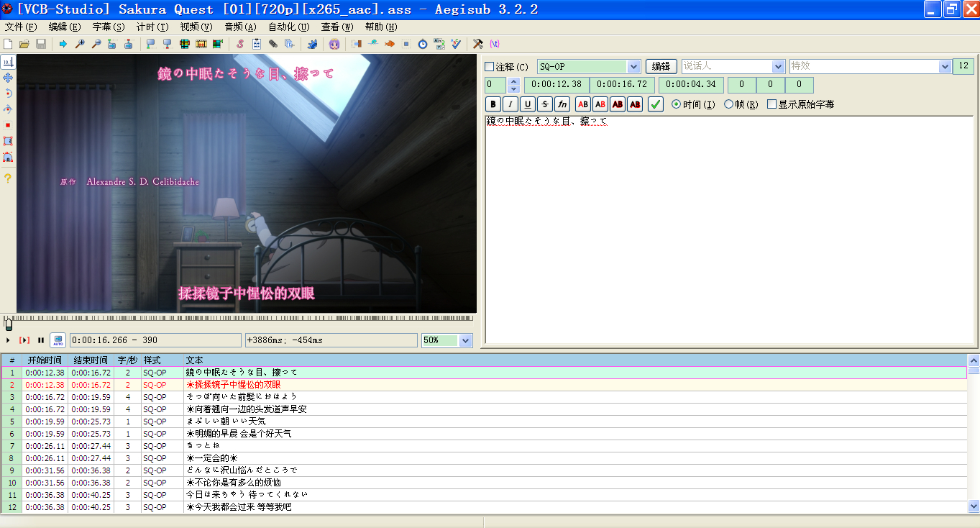Open the Automation manager gear icon

(312, 44)
